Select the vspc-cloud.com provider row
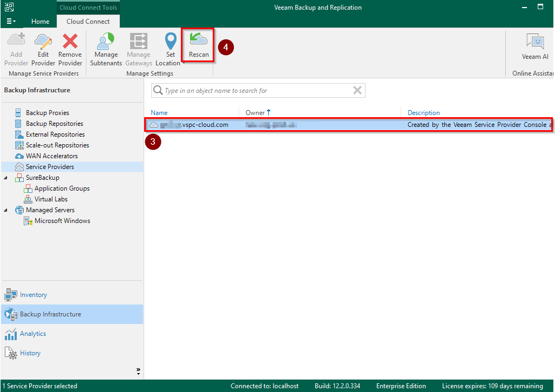The width and height of the screenshot is (555, 392). pyautogui.click(x=349, y=125)
